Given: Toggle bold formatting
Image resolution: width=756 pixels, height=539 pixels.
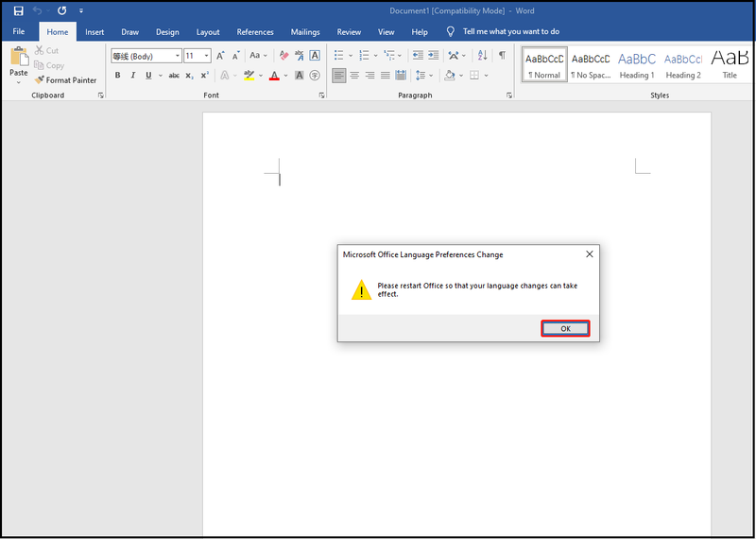Looking at the screenshot, I should click(117, 76).
